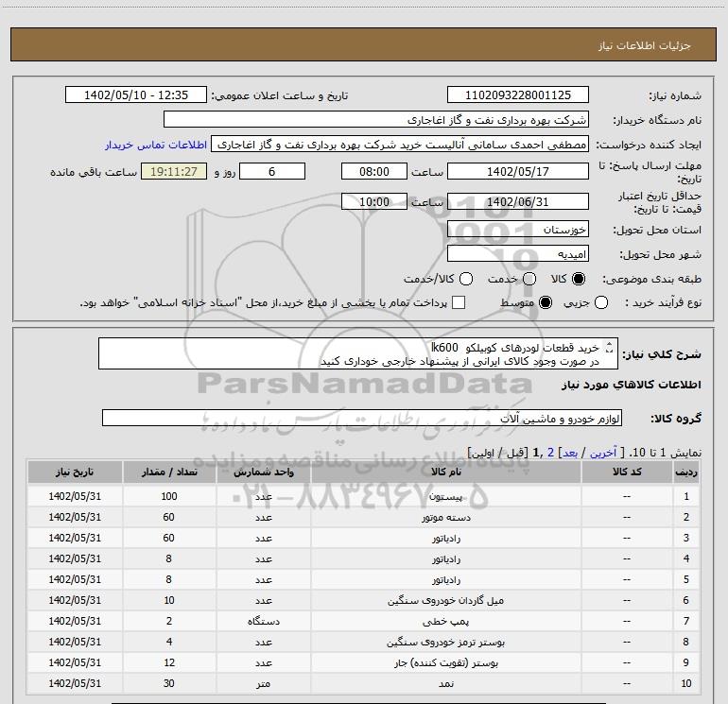Click response deadline time 08:00
Screen dimensions: 728x704
tap(374, 171)
